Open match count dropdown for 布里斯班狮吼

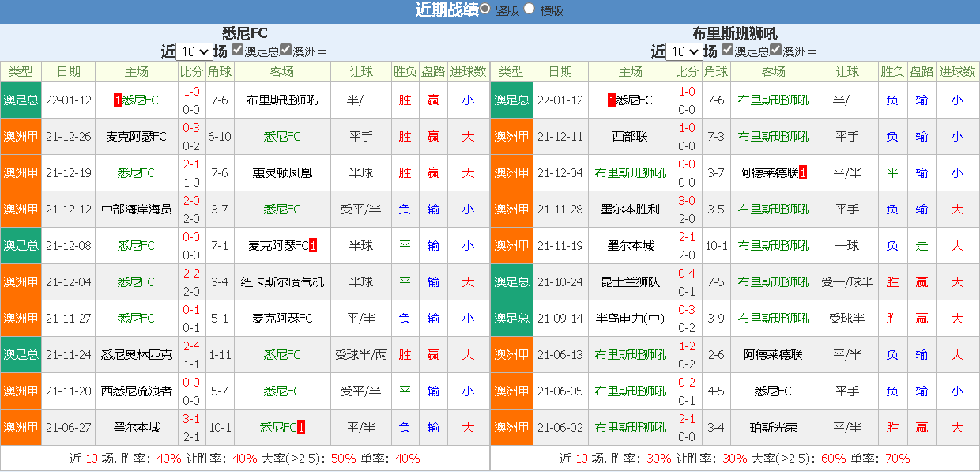pyautogui.click(x=684, y=51)
